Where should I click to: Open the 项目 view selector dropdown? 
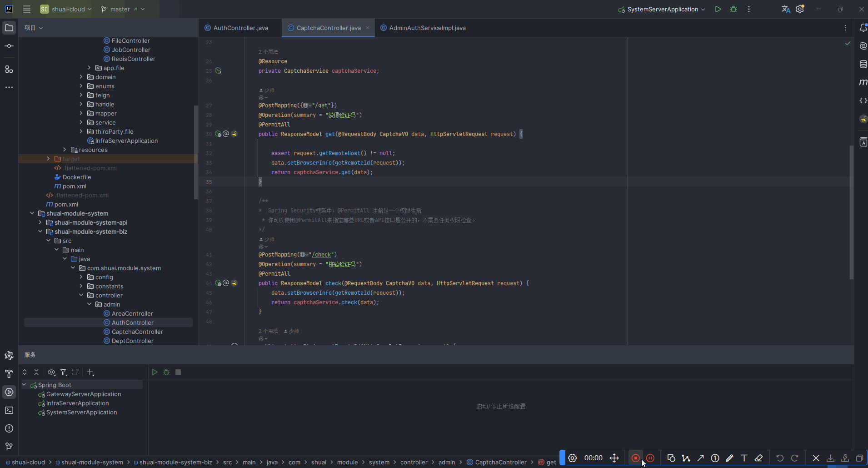(34, 28)
